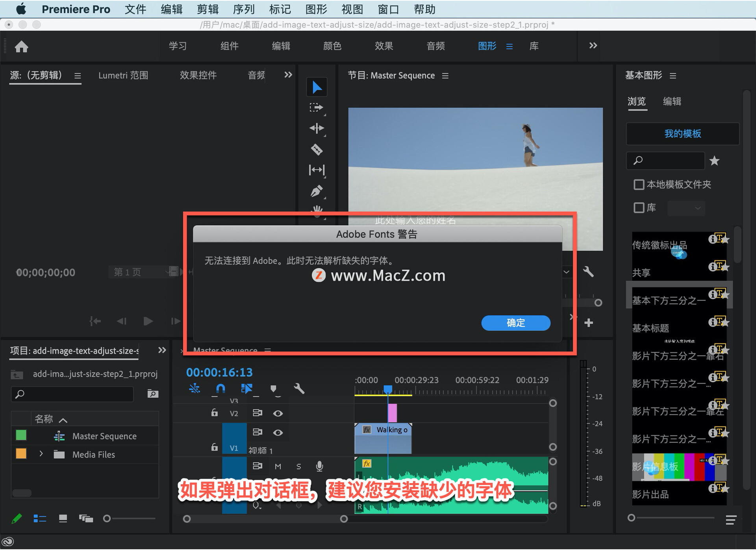The height and width of the screenshot is (550, 756).
Task: Mute audio track with M button
Action: point(278,467)
